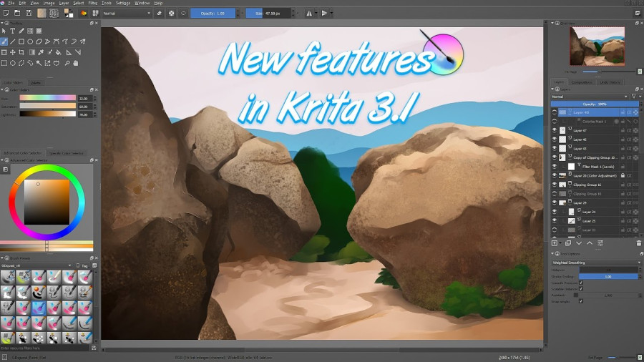The image size is (644, 362).
Task: Select the Zoom magnifier tool
Action: [x=67, y=63]
